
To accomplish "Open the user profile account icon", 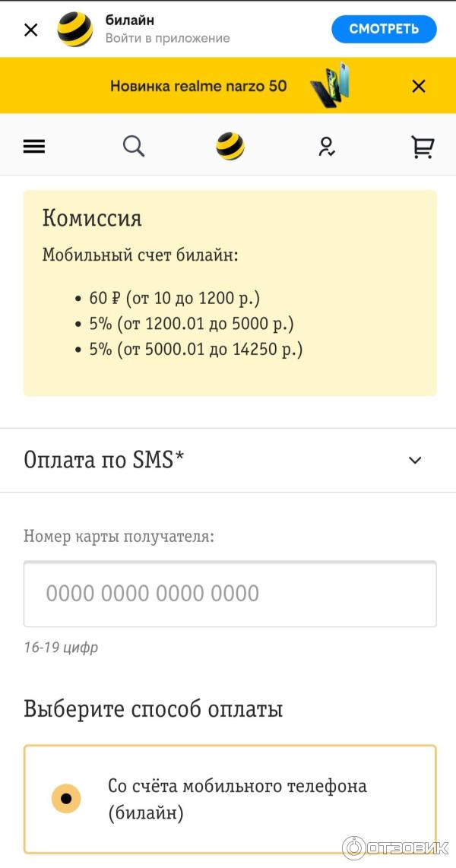I will pyautogui.click(x=327, y=146).
